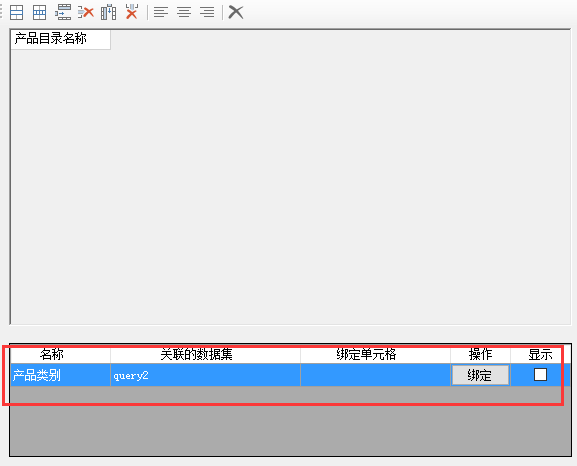Select the 产品目录名称 cell

tap(61, 39)
